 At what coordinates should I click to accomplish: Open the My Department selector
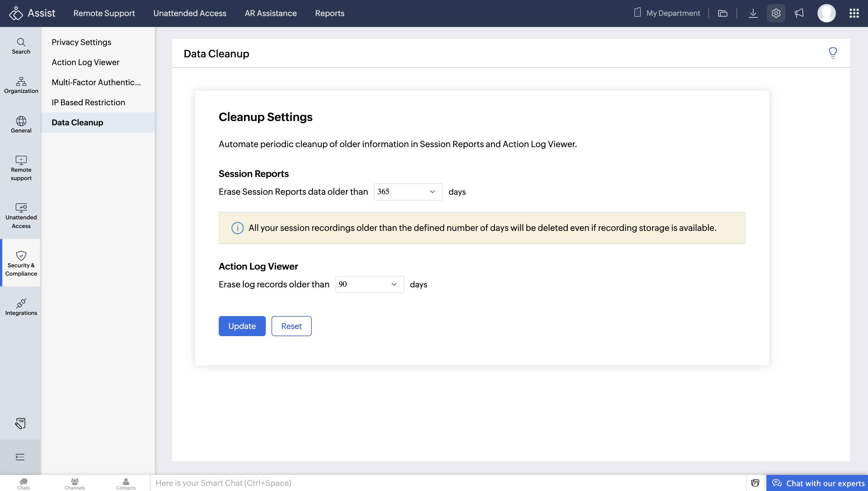click(667, 13)
